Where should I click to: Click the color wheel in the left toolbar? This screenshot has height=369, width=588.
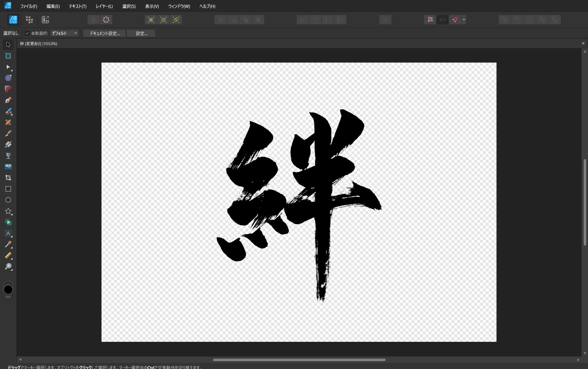[x=9, y=289]
